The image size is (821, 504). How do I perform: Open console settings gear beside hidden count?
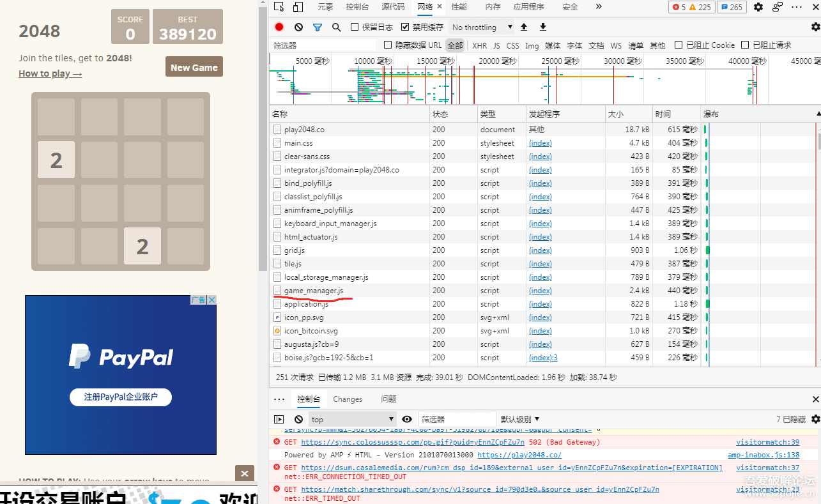(x=815, y=419)
